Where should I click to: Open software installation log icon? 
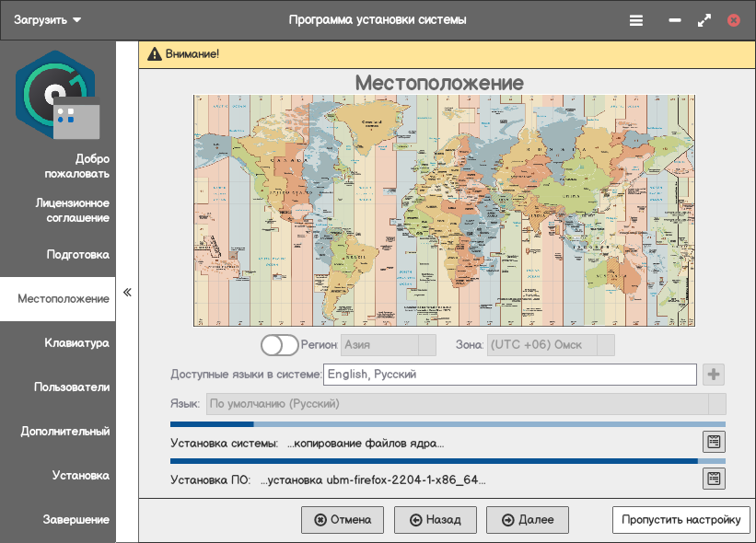[x=714, y=479]
